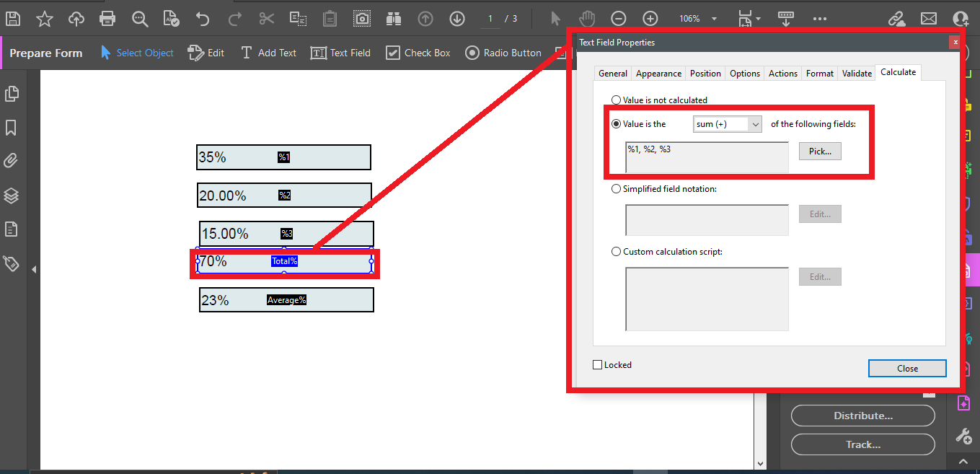Open the sum (+) dropdown
This screenshot has width=980, height=474.
[x=755, y=123]
